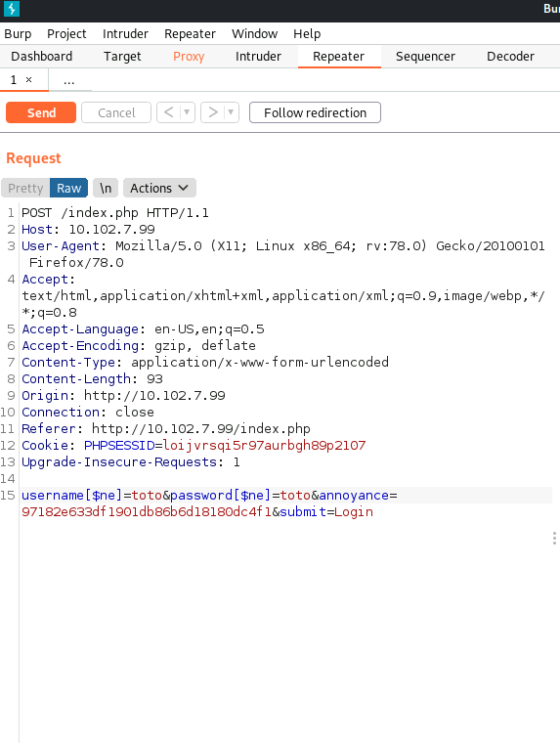Click the Host header value 10.102.7.99
The height and width of the screenshot is (743, 560).
[111, 230]
